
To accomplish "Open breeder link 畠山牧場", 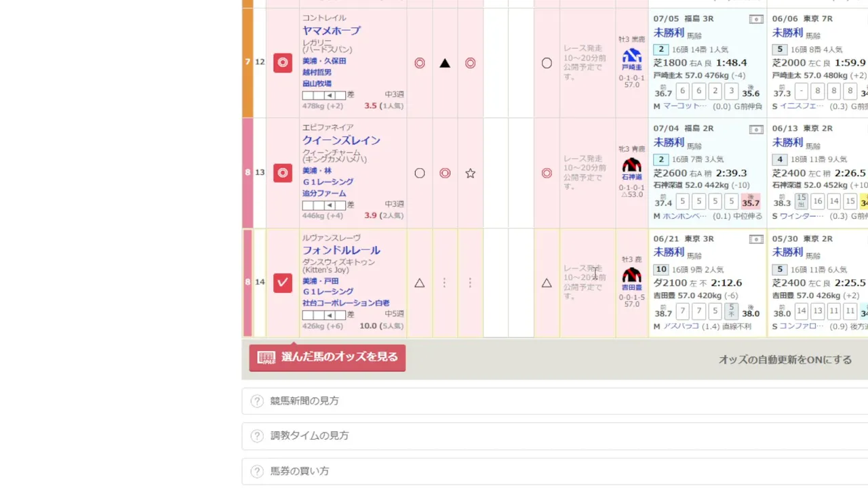I will (x=317, y=83).
